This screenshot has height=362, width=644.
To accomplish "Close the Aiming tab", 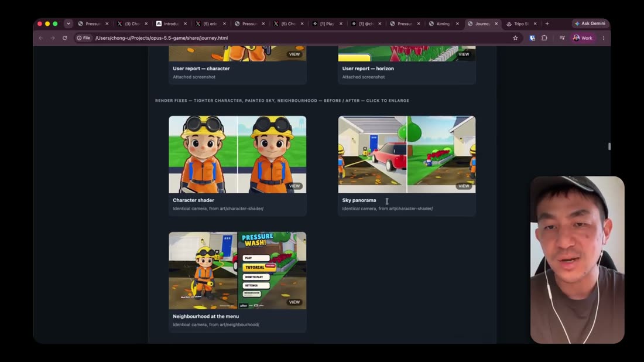I will coord(458,24).
